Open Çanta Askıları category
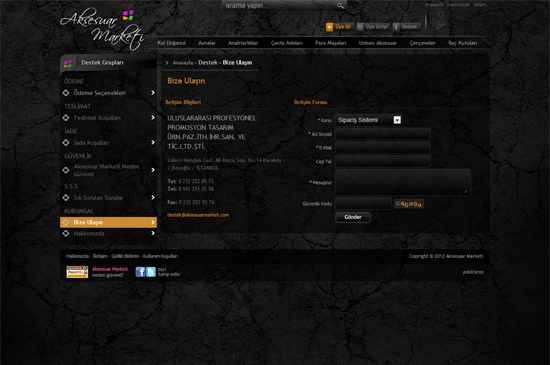The image size is (550, 365). pyautogui.click(x=287, y=43)
